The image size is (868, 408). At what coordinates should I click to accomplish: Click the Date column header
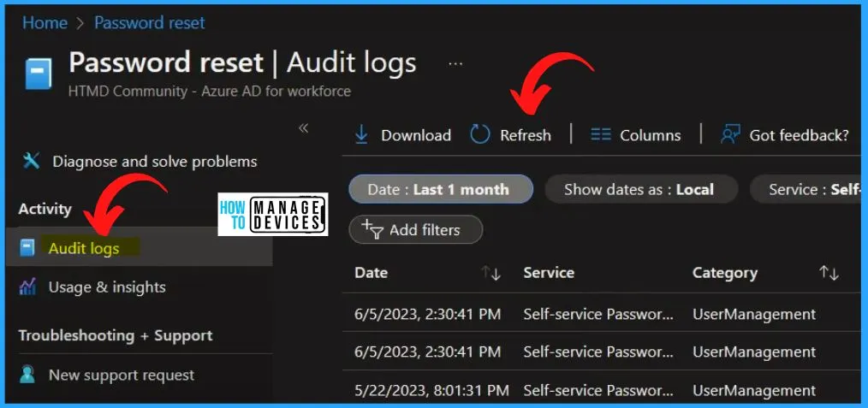tap(371, 273)
